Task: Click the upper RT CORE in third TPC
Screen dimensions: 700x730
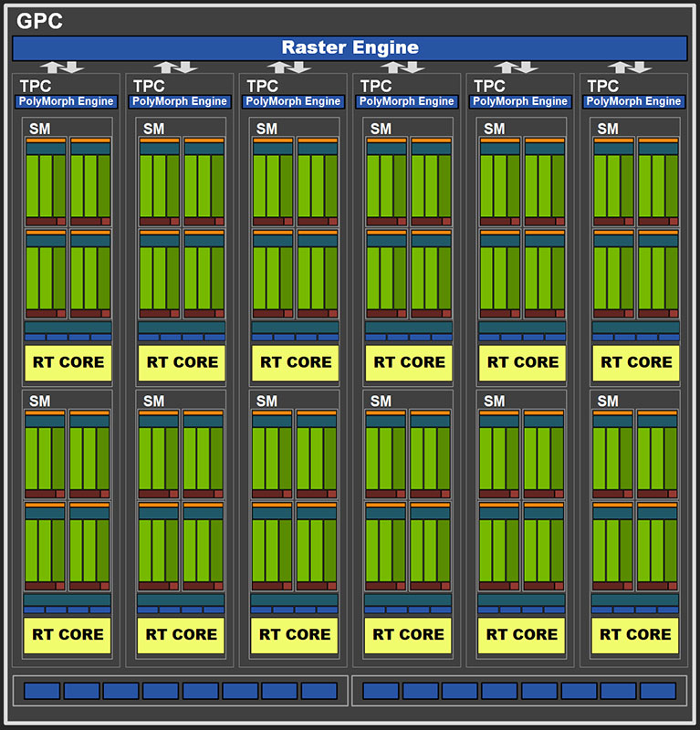Action: pos(295,362)
